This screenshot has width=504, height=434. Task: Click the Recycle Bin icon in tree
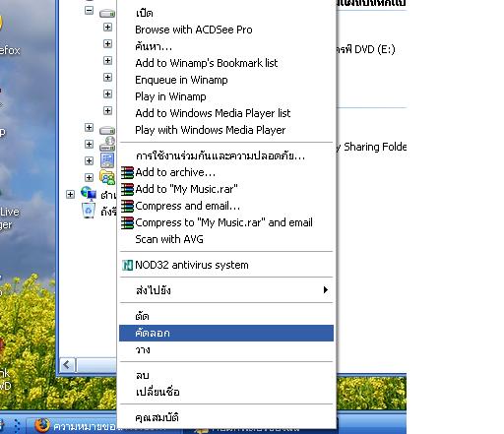click(x=89, y=211)
